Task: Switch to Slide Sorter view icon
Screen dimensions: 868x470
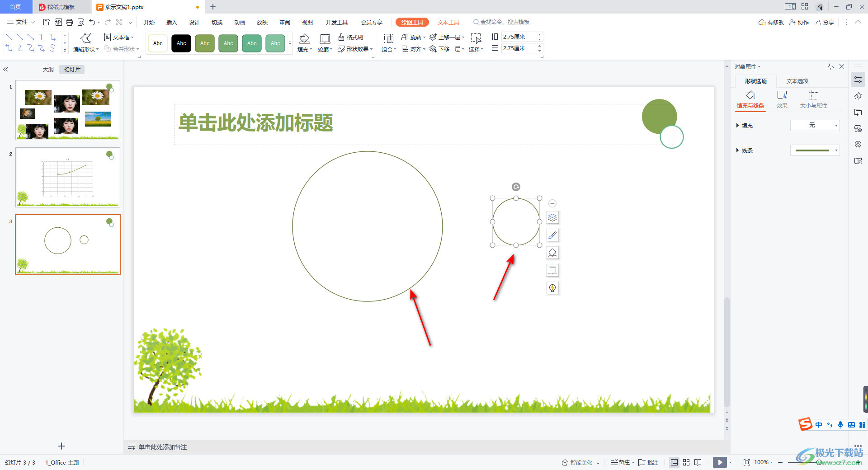Action: click(686, 462)
